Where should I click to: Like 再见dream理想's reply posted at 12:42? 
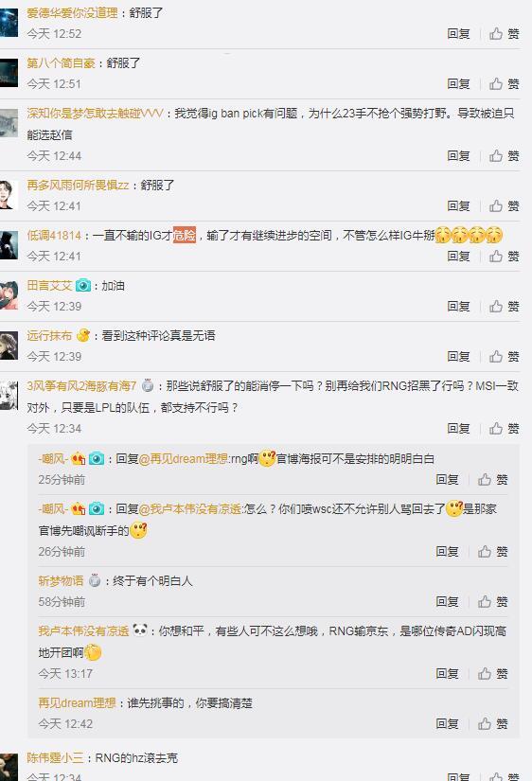492,723
